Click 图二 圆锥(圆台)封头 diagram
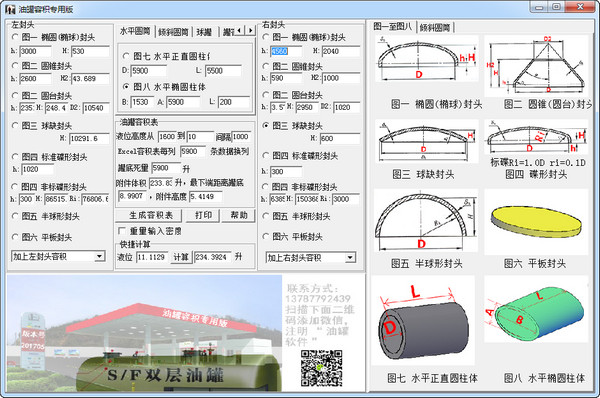This screenshot has height=398, width=600. [536, 65]
